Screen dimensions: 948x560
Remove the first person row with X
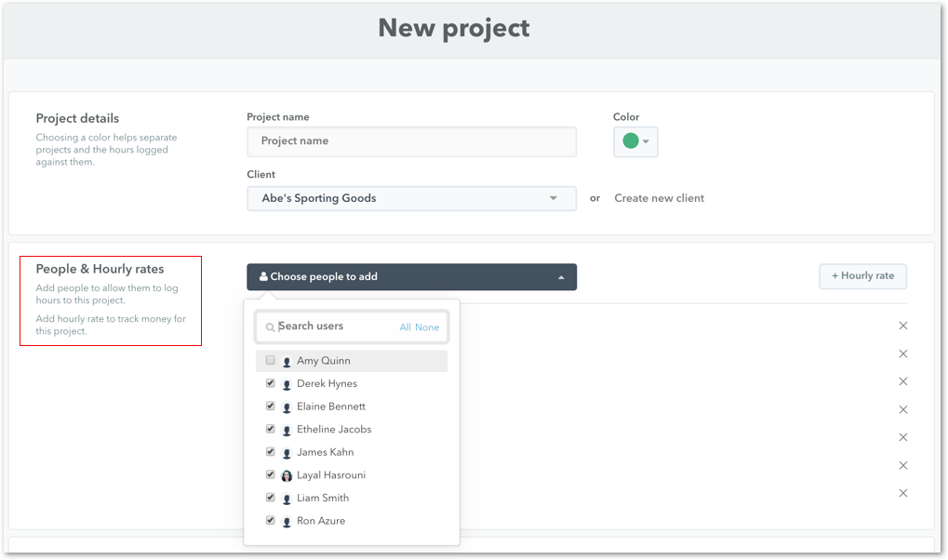click(x=902, y=326)
